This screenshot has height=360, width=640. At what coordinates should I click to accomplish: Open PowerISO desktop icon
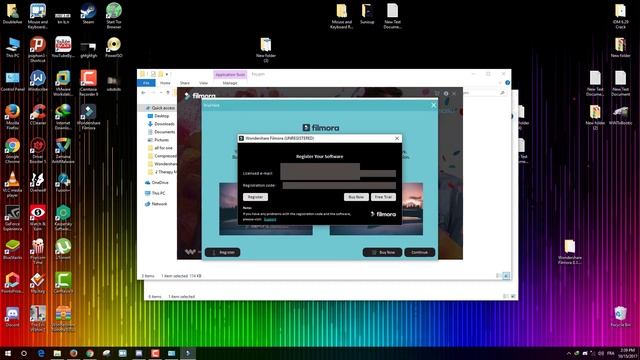(x=114, y=47)
